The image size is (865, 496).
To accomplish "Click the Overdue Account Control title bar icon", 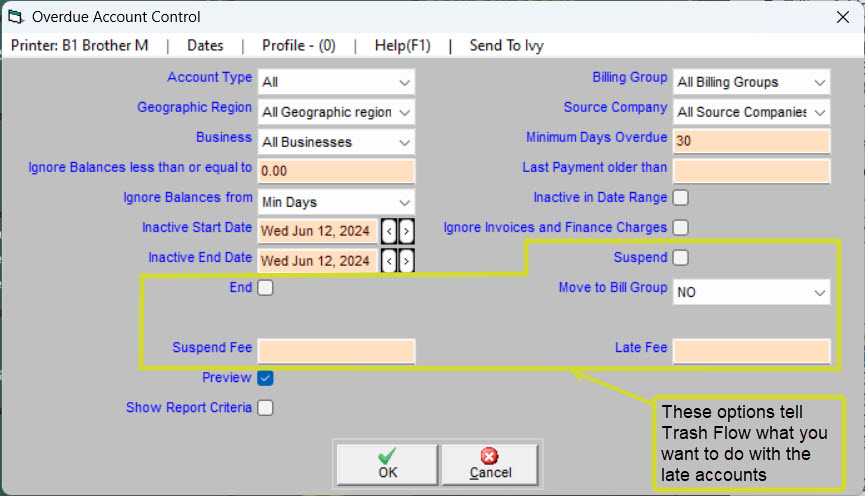I will tap(16, 17).
